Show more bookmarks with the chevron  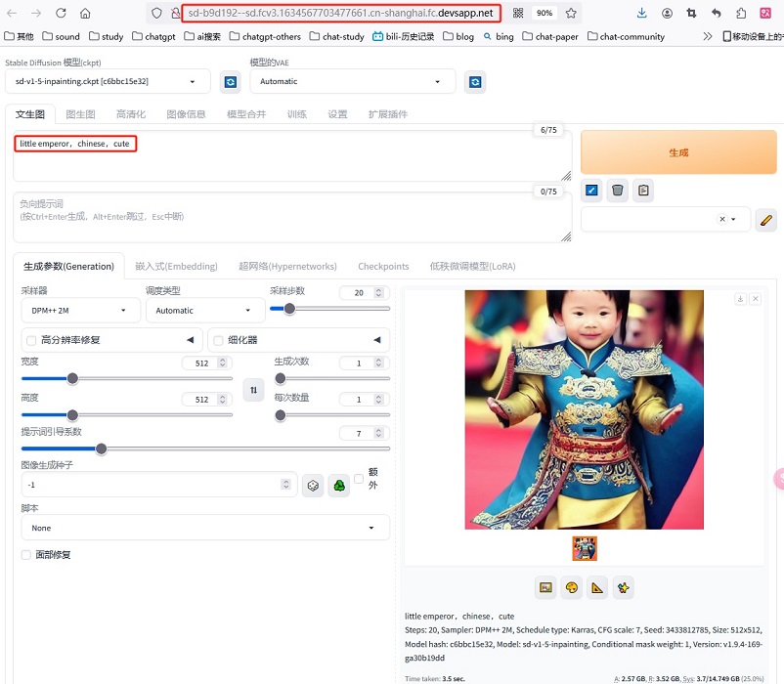pos(707,36)
